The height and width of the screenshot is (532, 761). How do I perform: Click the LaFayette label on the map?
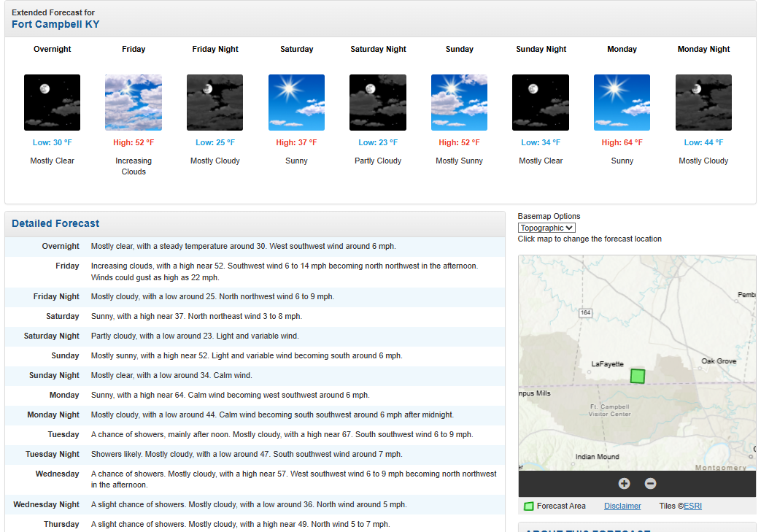pos(607,364)
